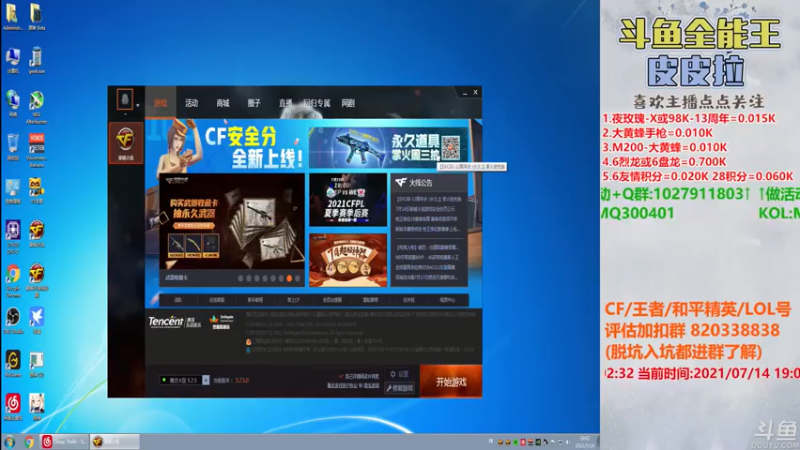Click the weapon card carousel banner
Screen dimensions: 800x450
tap(232, 221)
